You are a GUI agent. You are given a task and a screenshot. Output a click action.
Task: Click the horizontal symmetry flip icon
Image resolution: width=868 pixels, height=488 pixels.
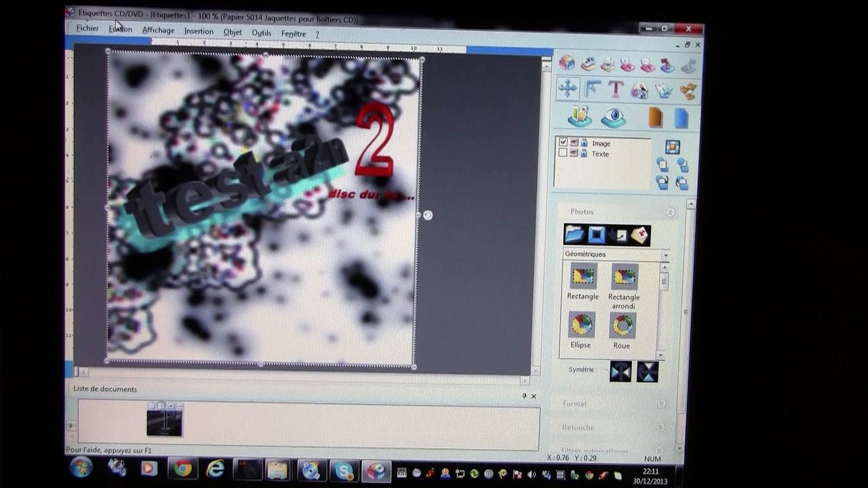620,371
